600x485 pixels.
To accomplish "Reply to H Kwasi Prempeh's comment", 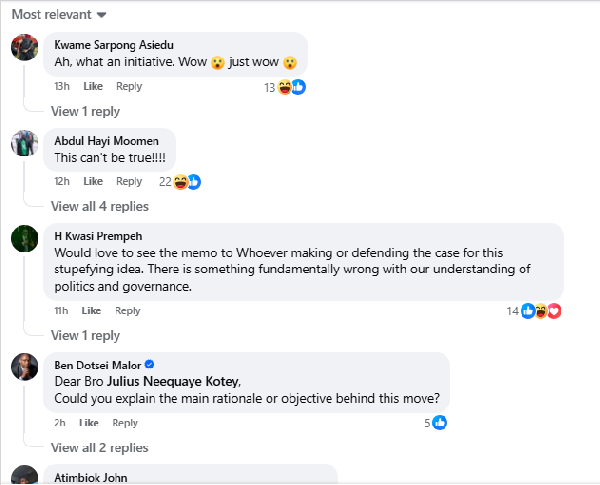I will click(127, 311).
